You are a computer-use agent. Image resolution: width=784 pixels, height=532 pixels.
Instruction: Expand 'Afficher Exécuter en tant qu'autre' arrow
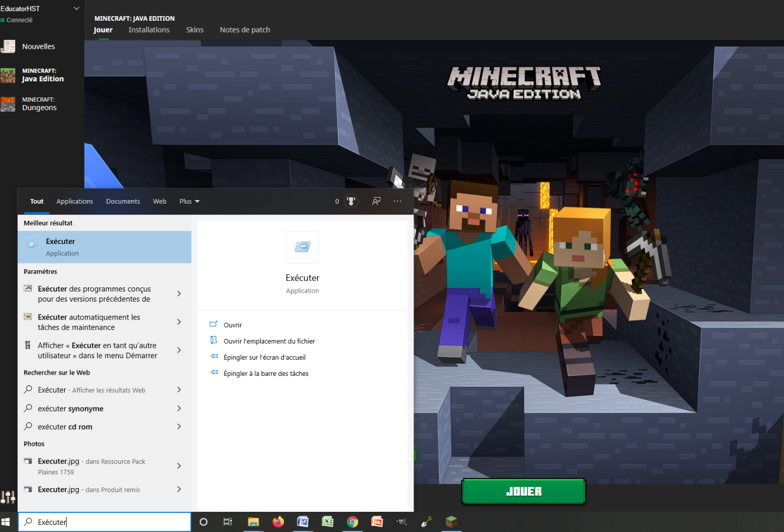(179, 350)
